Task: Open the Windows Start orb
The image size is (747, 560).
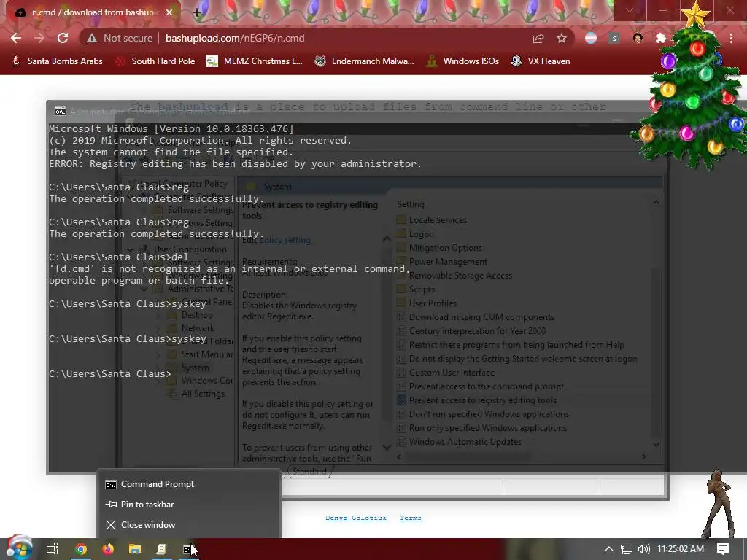Action: coord(19,548)
